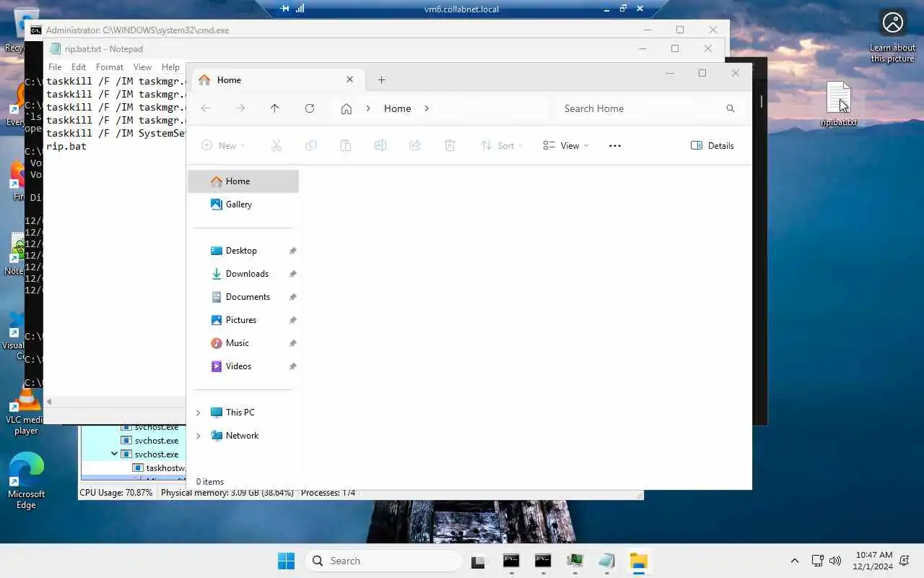This screenshot has height=578, width=924.
Task: Refresh the Home folder view
Action: point(310,108)
